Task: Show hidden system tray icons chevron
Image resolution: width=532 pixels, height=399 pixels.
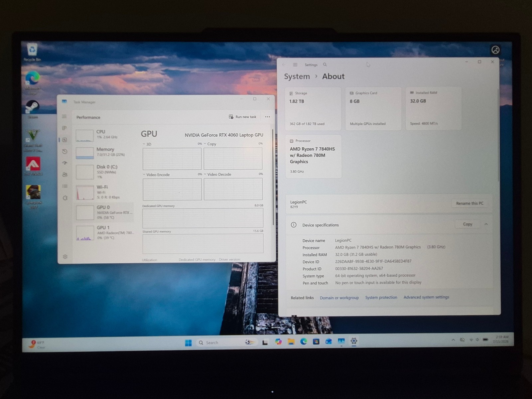Action: point(453,340)
